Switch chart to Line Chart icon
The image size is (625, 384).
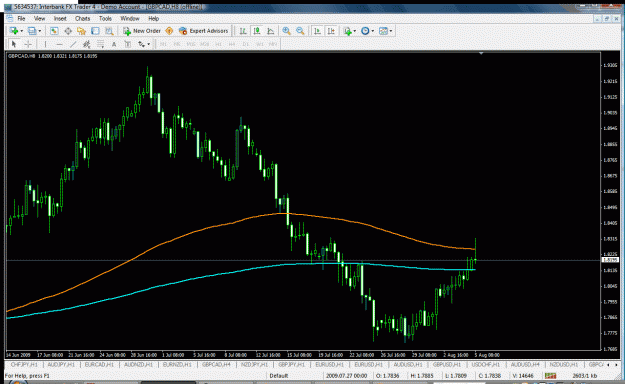tap(270, 31)
